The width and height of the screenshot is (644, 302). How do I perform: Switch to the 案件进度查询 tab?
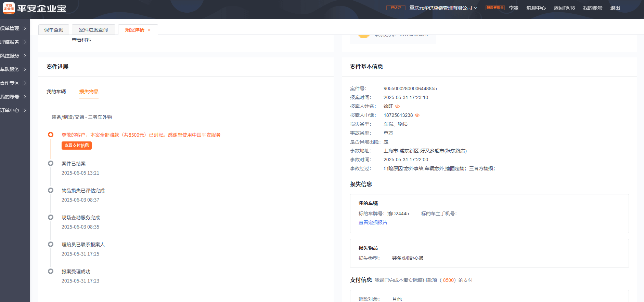point(93,30)
